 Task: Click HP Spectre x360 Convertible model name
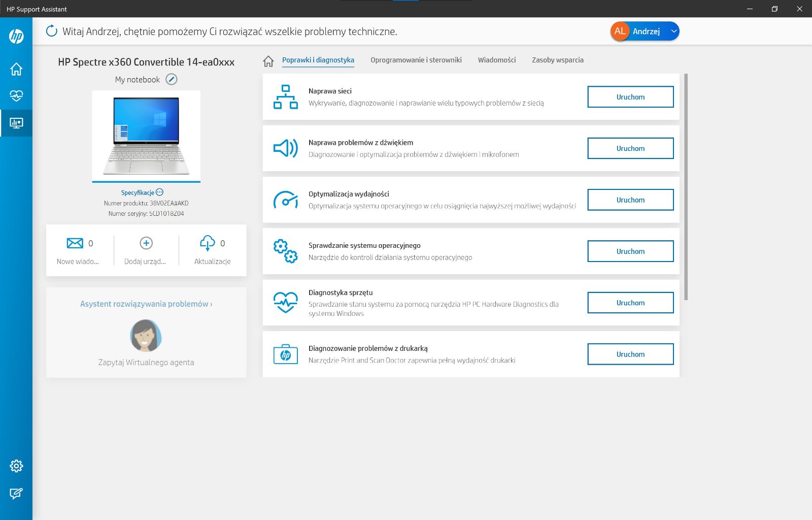coord(146,62)
